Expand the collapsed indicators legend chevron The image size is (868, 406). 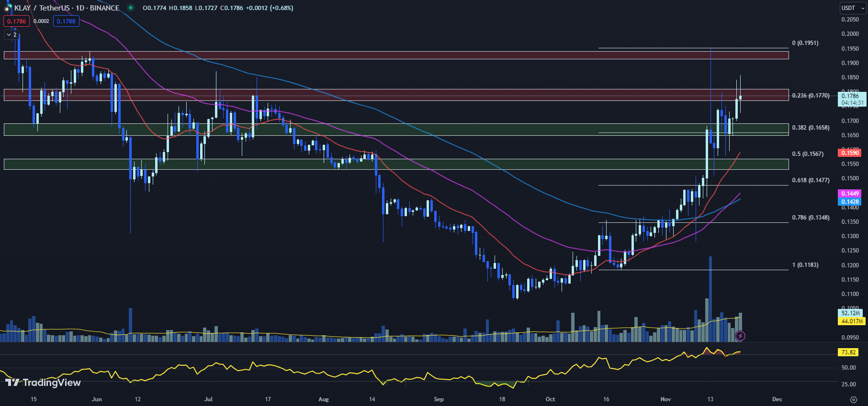(11, 35)
